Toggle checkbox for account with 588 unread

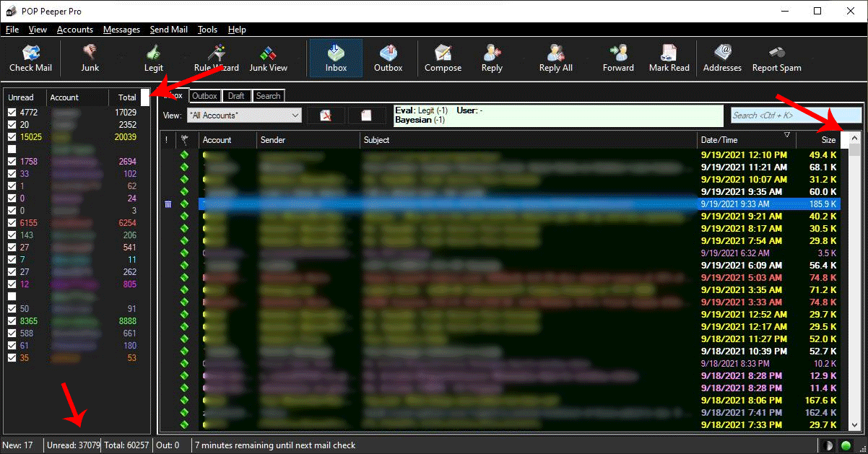coord(12,333)
